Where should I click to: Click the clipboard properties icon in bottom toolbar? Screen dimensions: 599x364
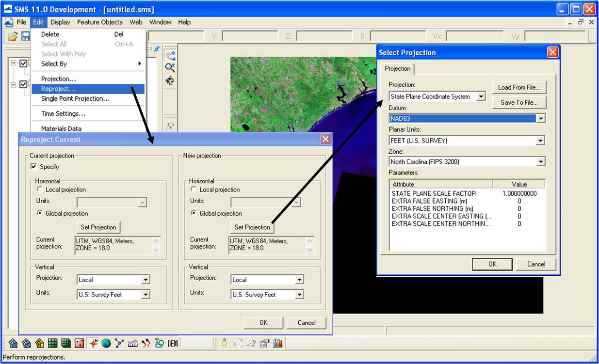tap(264, 344)
